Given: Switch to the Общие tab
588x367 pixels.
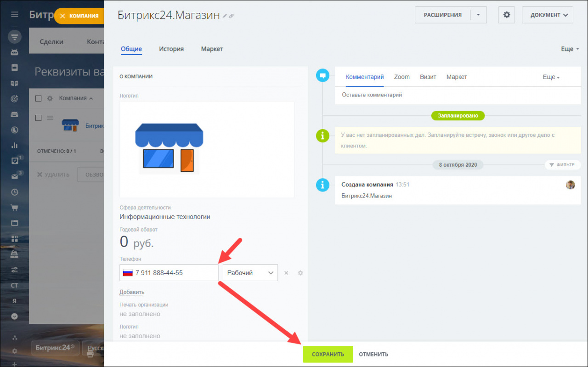Looking at the screenshot, I should click(x=131, y=49).
